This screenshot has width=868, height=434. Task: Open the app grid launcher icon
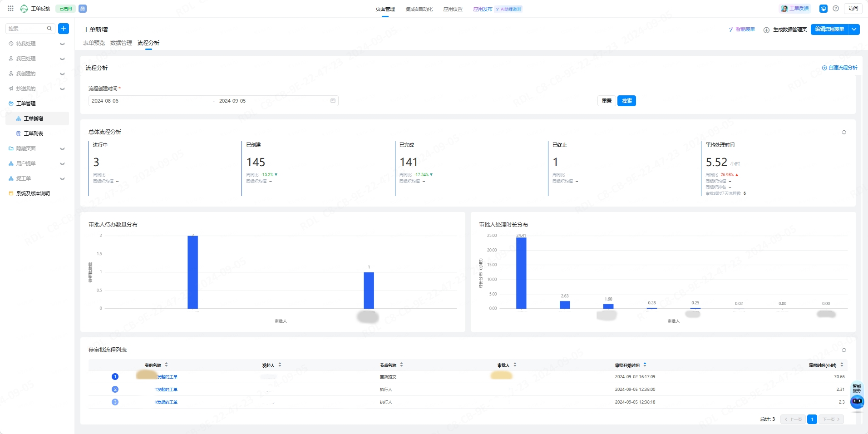coord(10,9)
